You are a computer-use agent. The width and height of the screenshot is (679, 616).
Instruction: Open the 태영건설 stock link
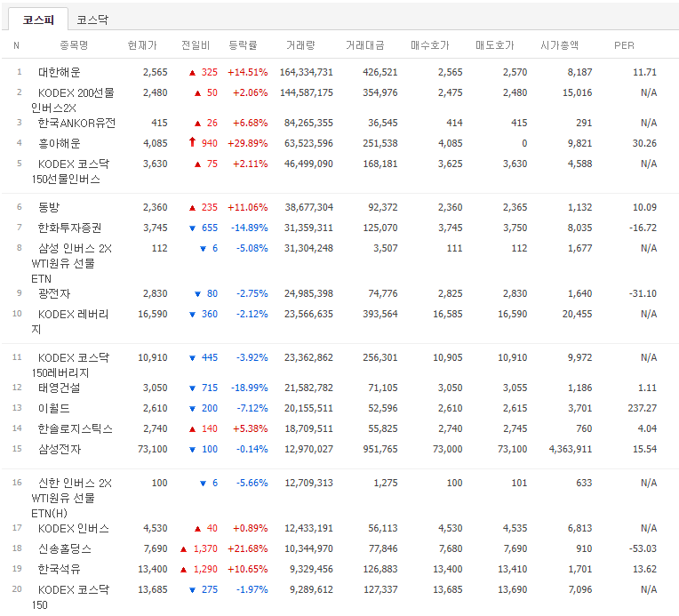click(60, 388)
